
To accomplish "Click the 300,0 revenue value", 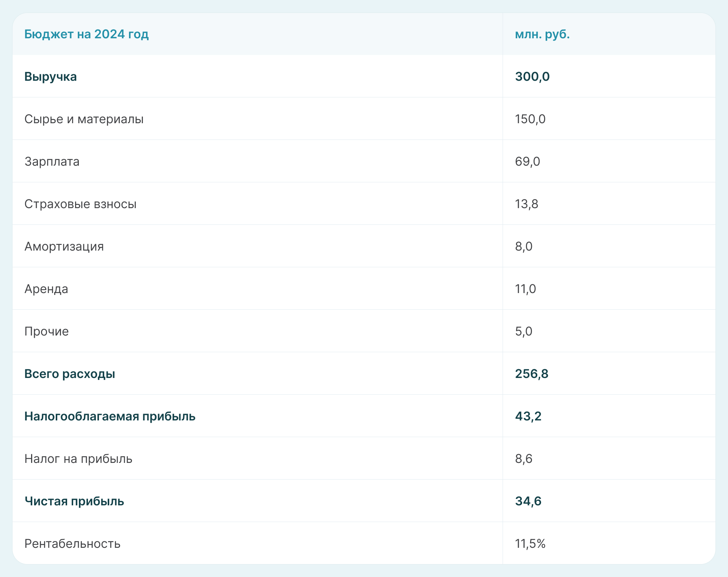I will pyautogui.click(x=532, y=77).
